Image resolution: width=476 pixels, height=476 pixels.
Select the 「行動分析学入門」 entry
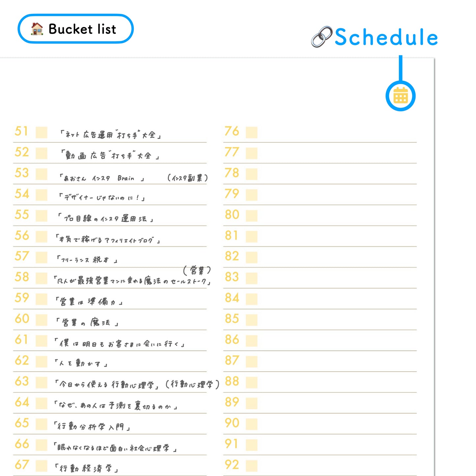tap(92, 426)
